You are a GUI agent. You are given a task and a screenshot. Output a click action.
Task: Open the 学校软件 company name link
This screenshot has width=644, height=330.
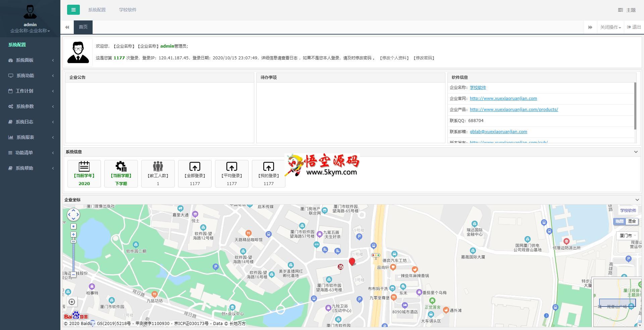point(478,88)
